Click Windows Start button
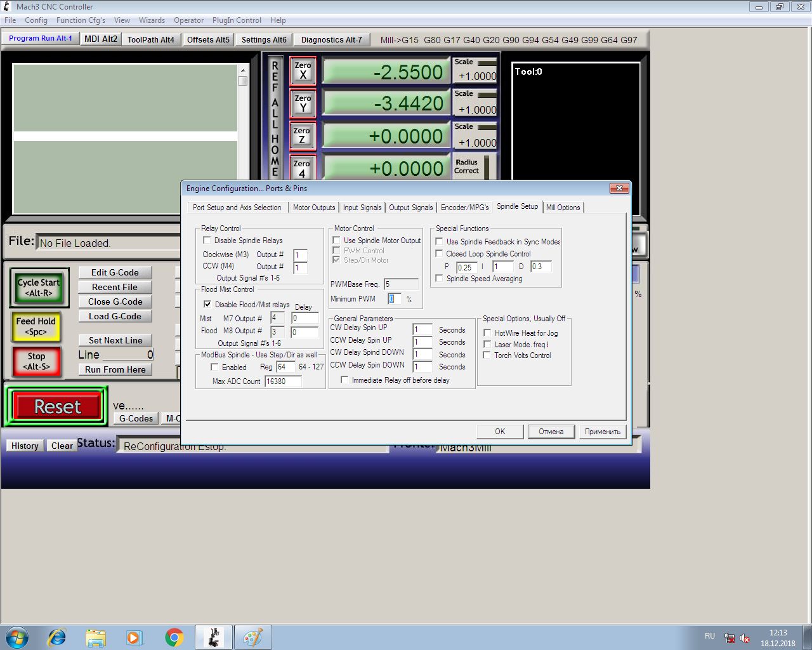812x650 pixels. pos(16,637)
